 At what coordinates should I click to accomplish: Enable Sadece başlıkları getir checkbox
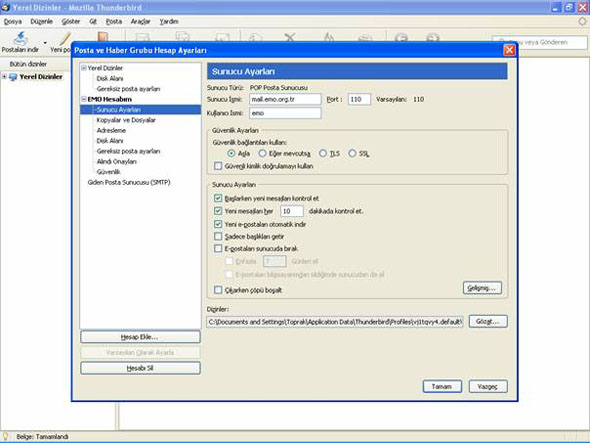click(218, 236)
